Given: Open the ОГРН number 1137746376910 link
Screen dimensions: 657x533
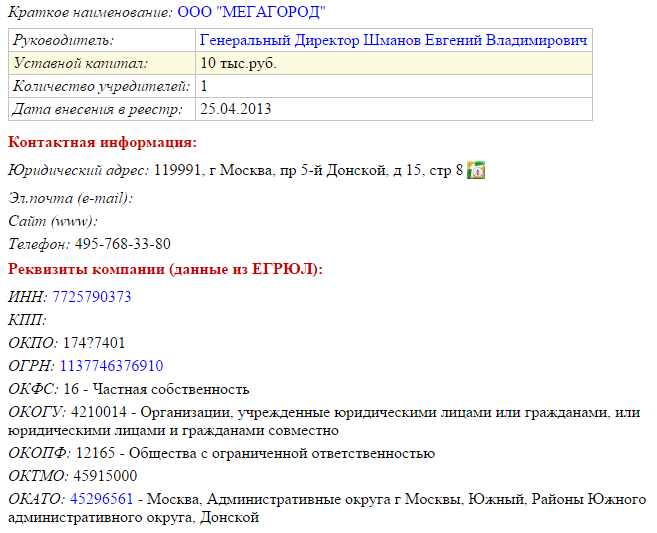Looking at the screenshot, I should point(111,366).
